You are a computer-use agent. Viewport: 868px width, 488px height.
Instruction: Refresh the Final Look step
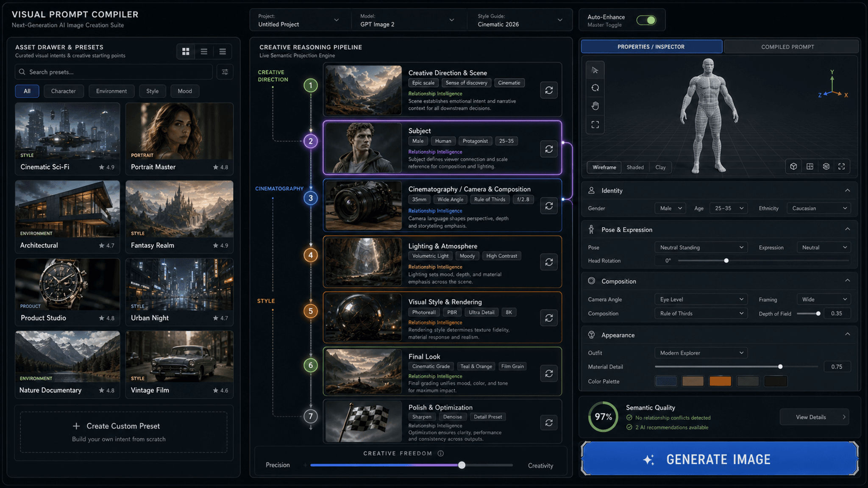pos(549,373)
